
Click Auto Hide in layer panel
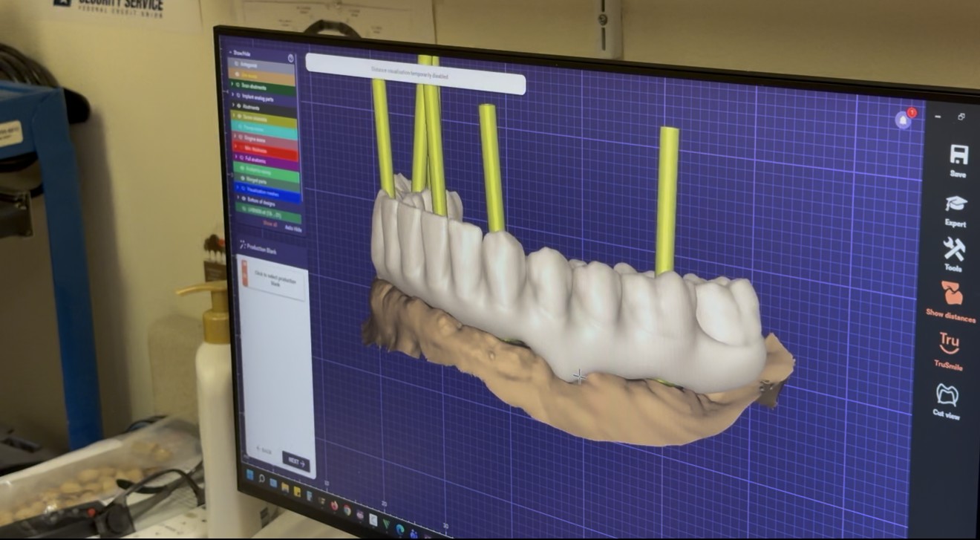tap(293, 228)
